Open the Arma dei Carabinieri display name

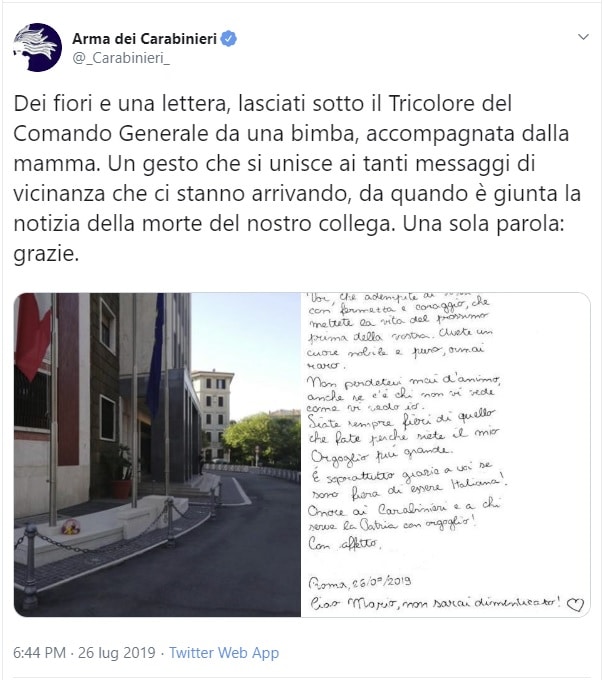(x=144, y=39)
